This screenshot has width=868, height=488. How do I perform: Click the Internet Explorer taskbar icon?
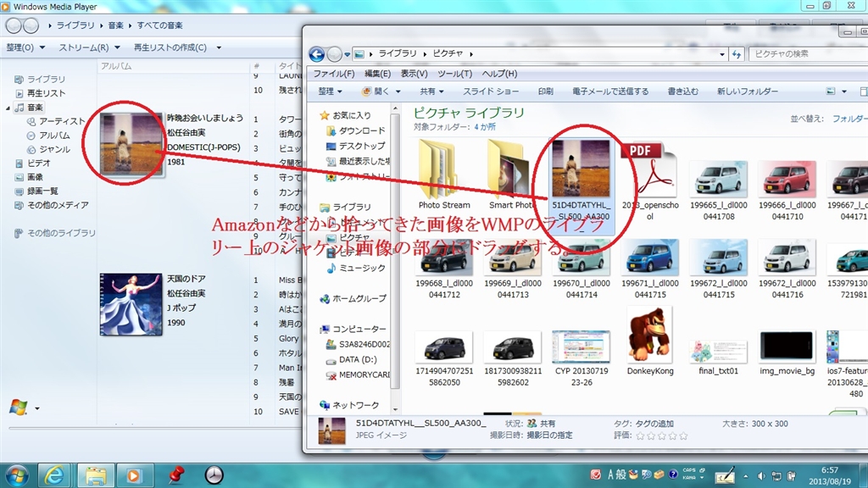point(53,475)
